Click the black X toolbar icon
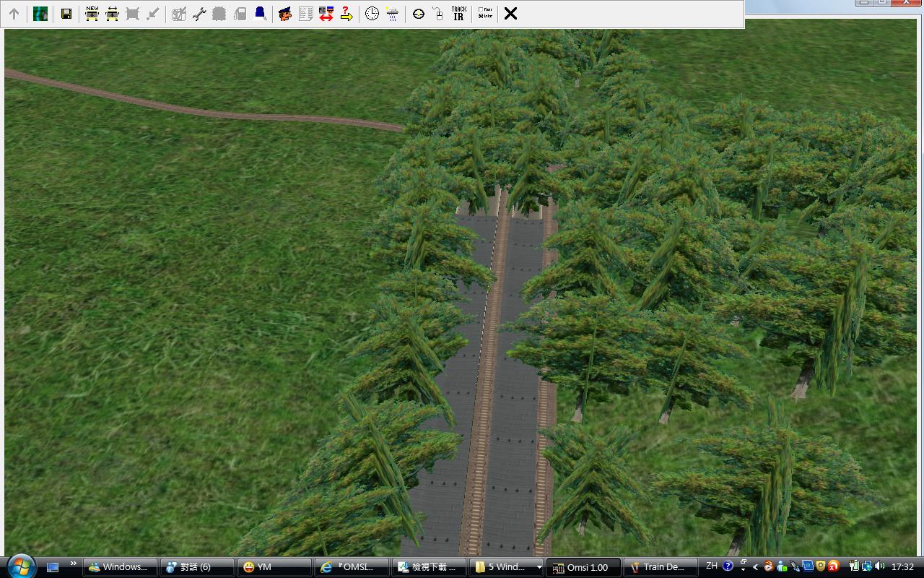Image resolution: width=924 pixels, height=578 pixels. pos(510,14)
